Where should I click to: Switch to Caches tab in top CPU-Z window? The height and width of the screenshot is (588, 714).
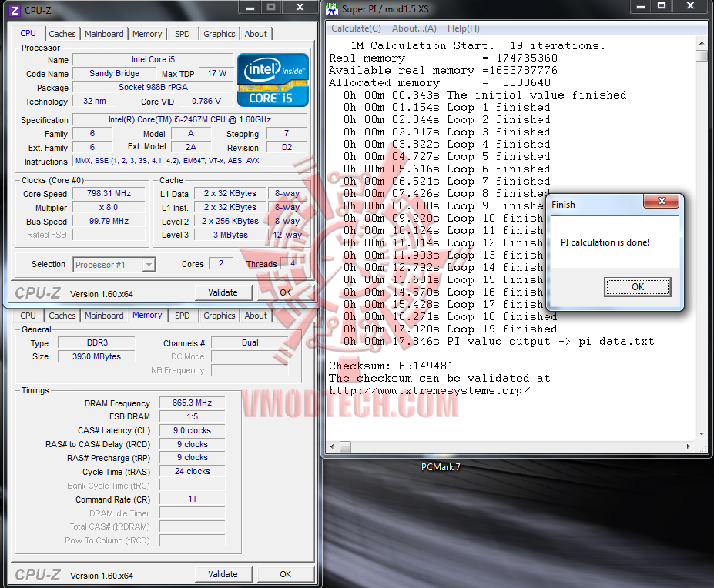click(x=62, y=34)
